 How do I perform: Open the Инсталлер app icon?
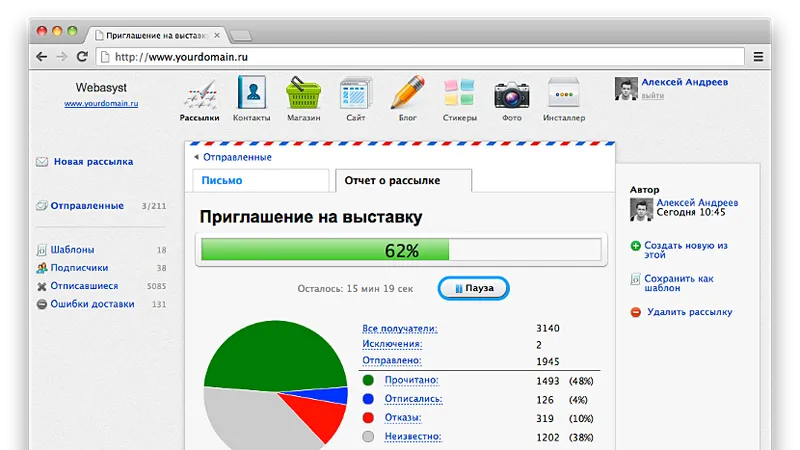point(563,92)
